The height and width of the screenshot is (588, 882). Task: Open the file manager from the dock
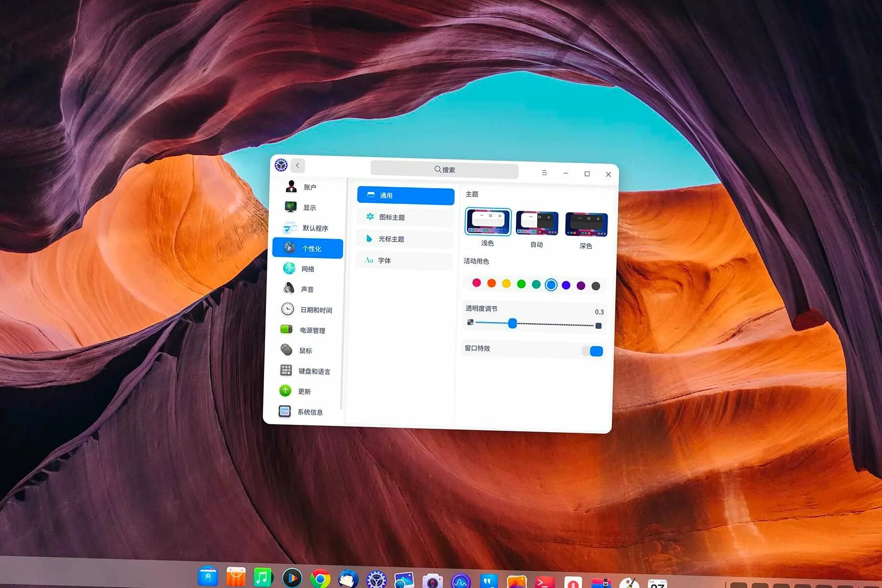208,576
